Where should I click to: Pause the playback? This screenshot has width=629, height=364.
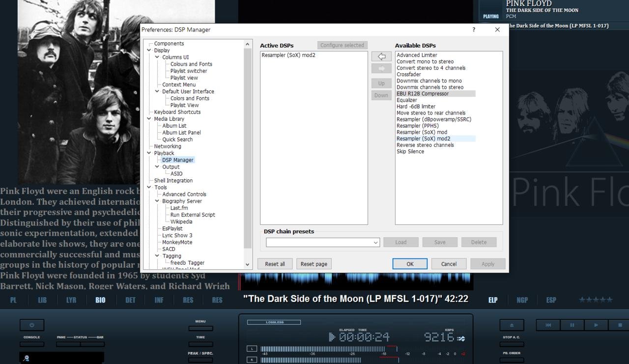tap(572, 325)
